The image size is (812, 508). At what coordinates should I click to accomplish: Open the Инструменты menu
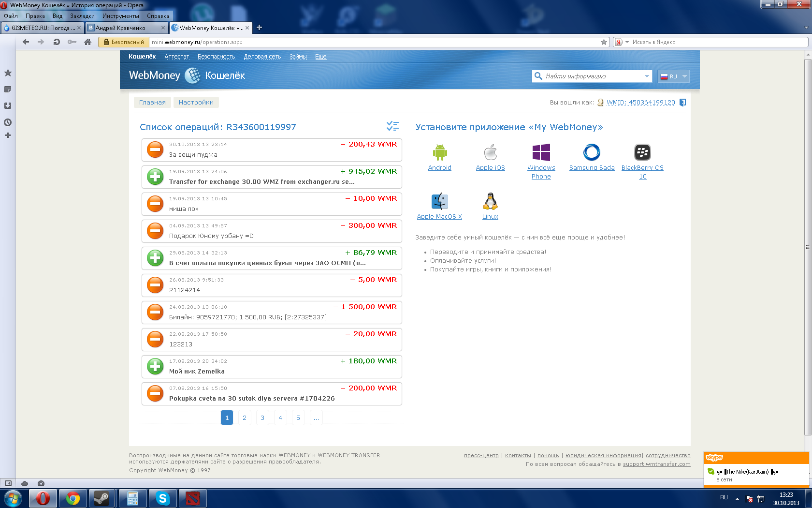pos(121,16)
